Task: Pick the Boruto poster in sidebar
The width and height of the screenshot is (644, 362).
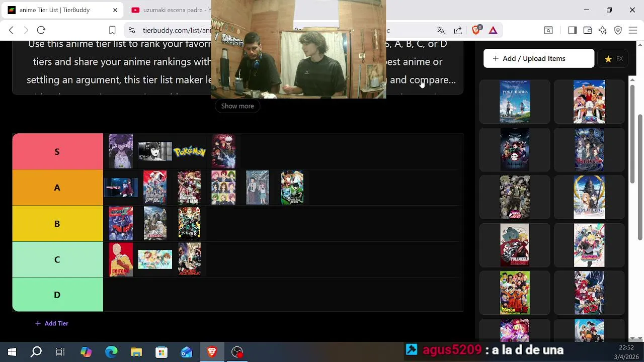Action: pos(589,245)
